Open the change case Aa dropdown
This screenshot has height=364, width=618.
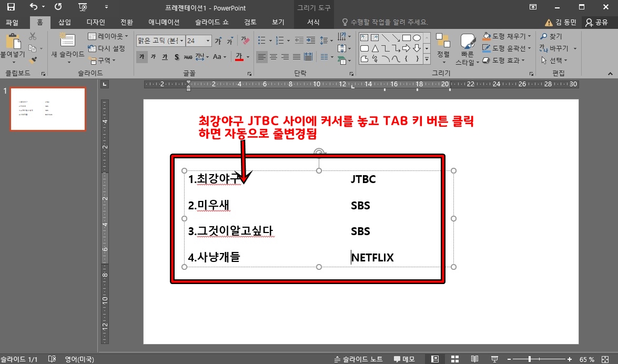[x=219, y=57]
